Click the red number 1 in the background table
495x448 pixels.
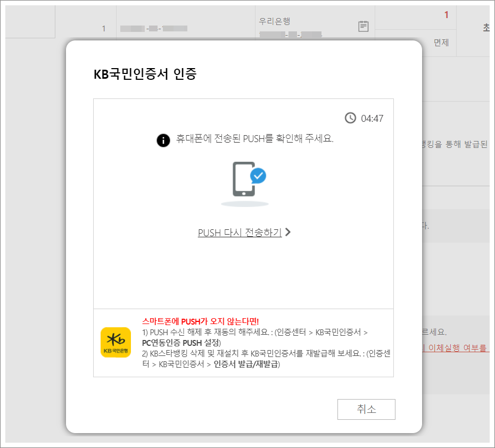447,15
